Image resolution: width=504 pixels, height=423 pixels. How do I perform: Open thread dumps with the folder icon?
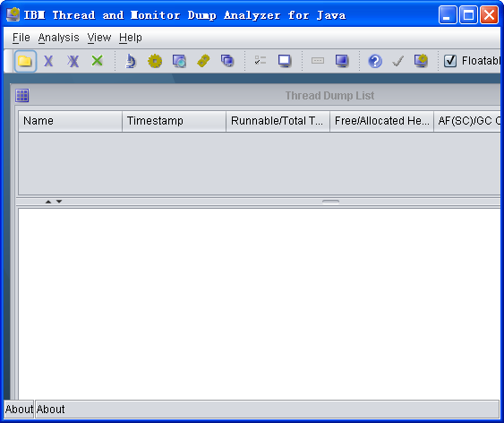25,61
